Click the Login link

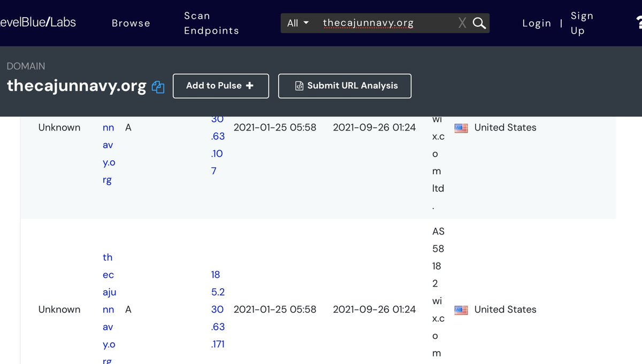[x=537, y=23]
